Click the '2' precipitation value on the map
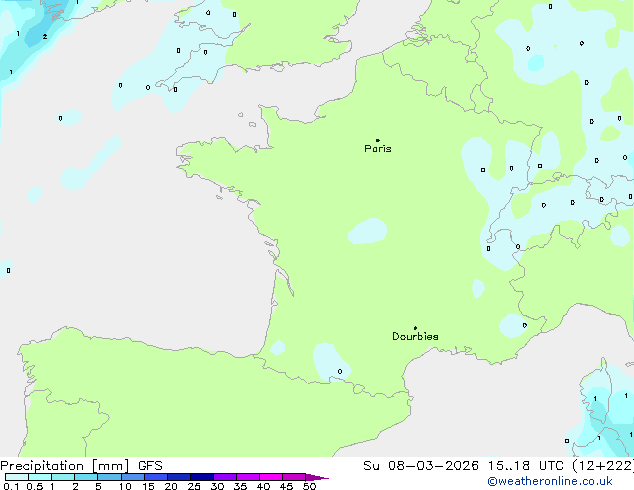Viewport: 634px width, 490px height. coord(45,37)
